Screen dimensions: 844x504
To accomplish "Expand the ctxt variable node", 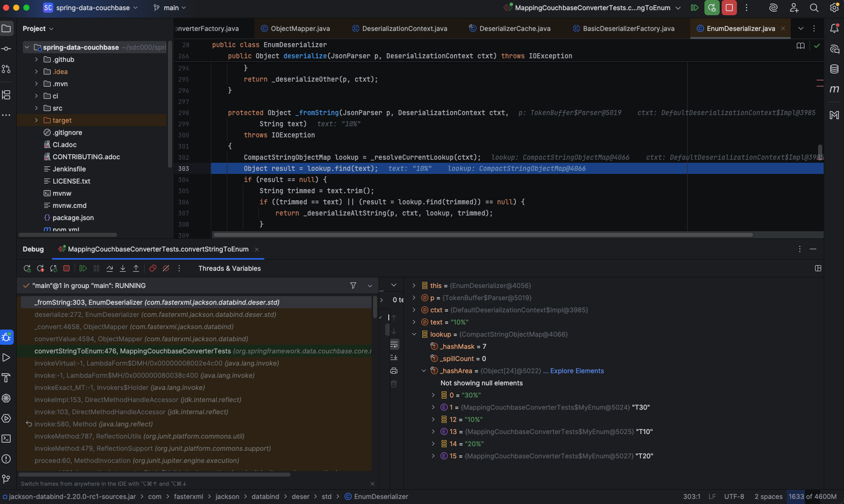I will (x=414, y=310).
